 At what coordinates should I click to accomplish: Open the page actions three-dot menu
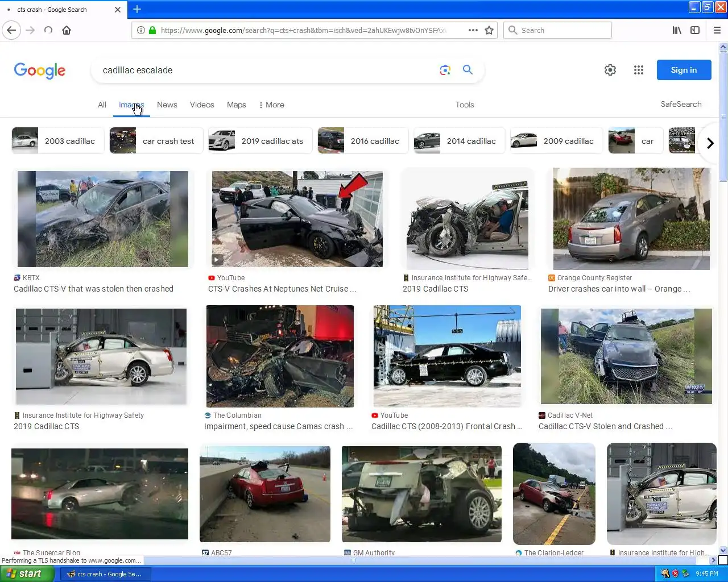pos(473,30)
